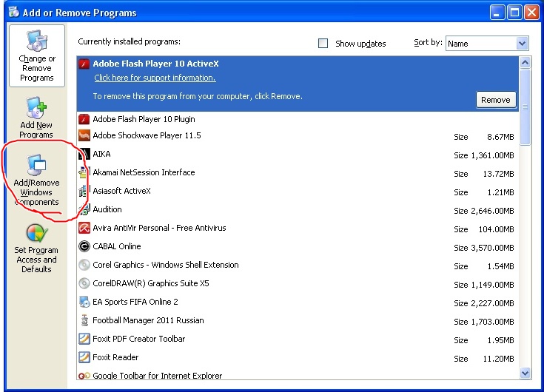Click the Adobe Flash Player 10 ActiveX title
The height and width of the screenshot is (392, 544).
(x=155, y=64)
